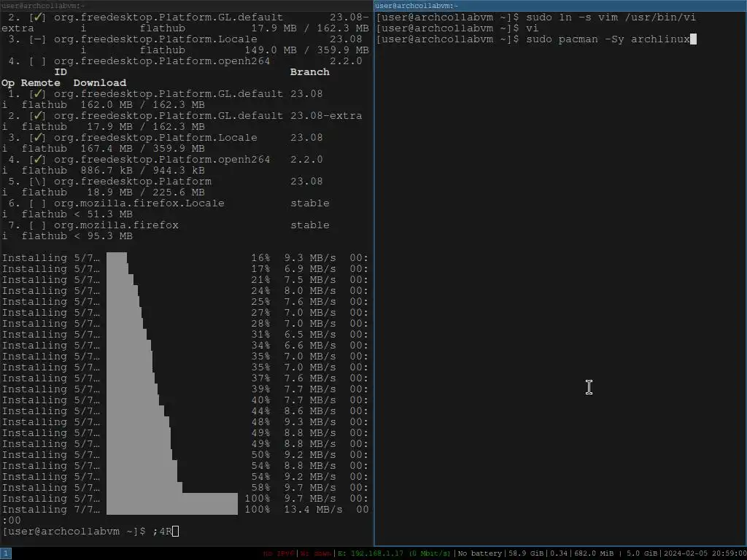Click the '< 95.3 MB' size for firefox
The width and height of the screenshot is (747, 560).
click(x=103, y=236)
